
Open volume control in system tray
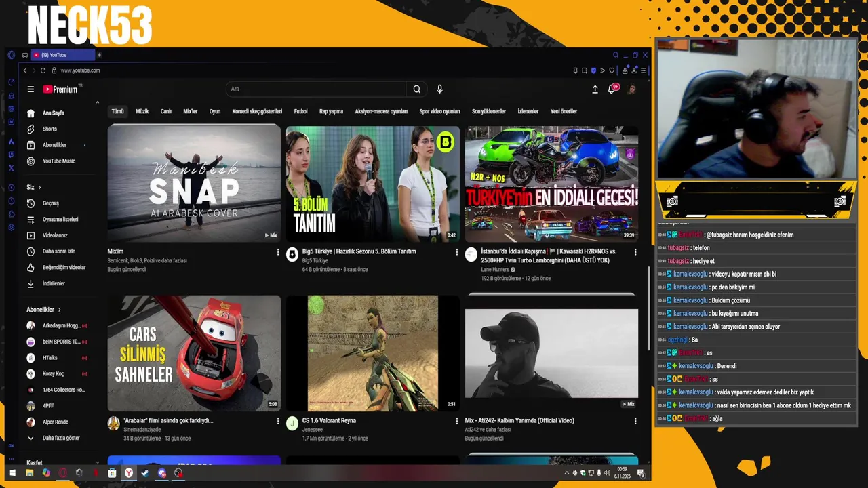607,473
